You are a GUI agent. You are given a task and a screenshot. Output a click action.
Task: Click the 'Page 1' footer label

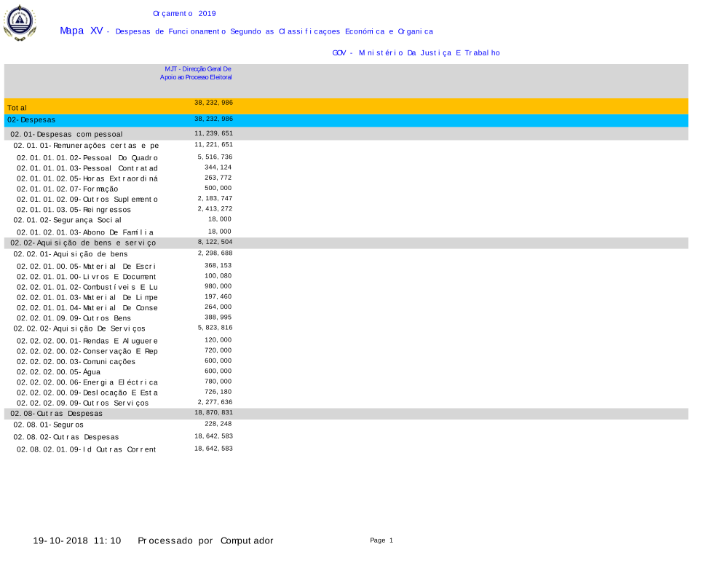(381, 540)
